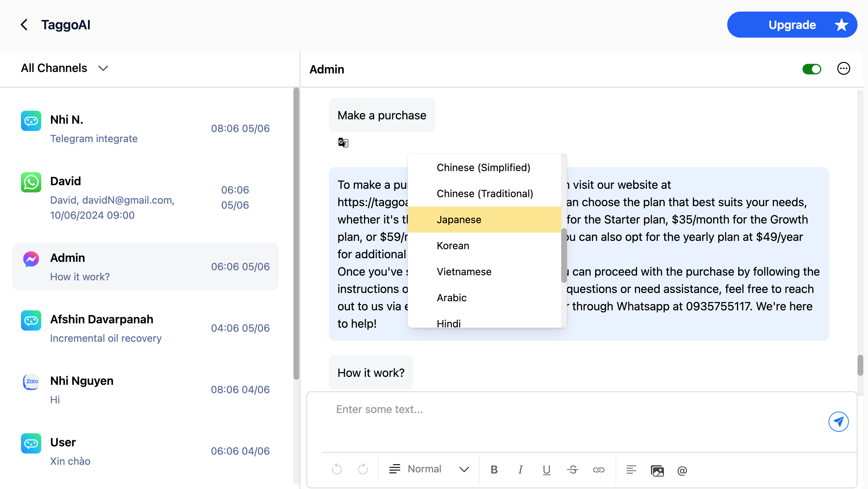Viewport: 868px width, 489px height.
Task: Click the @ mention icon
Action: [x=682, y=471]
